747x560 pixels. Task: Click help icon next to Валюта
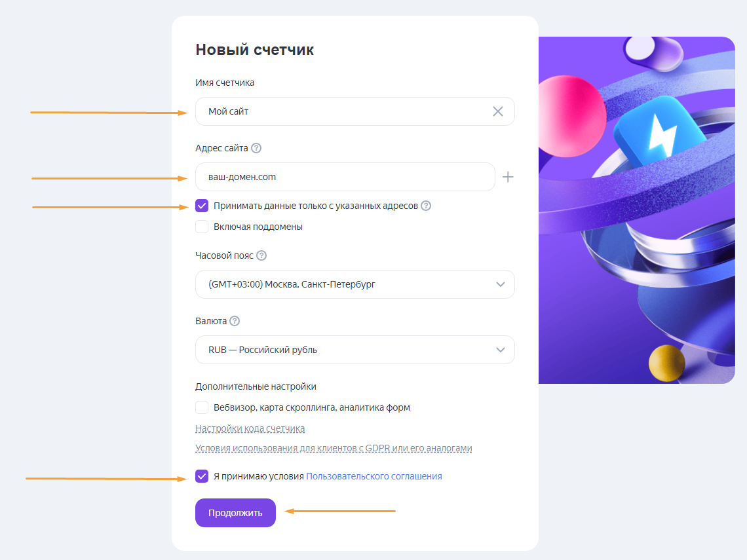click(235, 321)
